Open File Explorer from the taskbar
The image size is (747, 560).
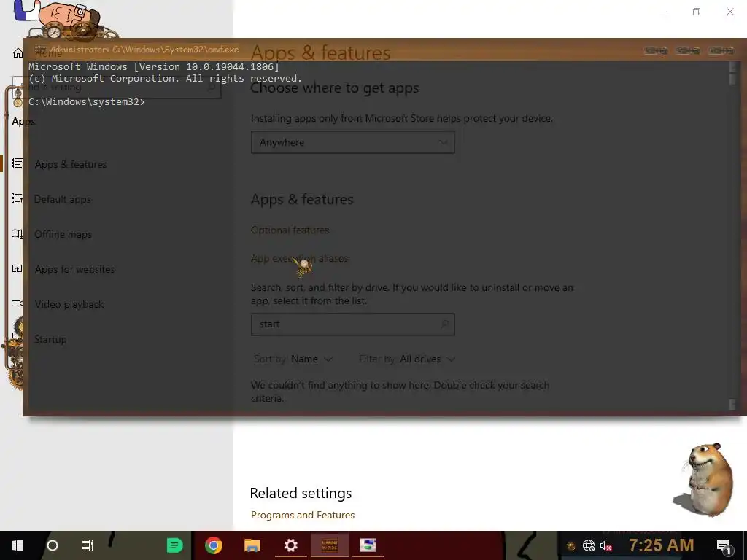point(252,545)
